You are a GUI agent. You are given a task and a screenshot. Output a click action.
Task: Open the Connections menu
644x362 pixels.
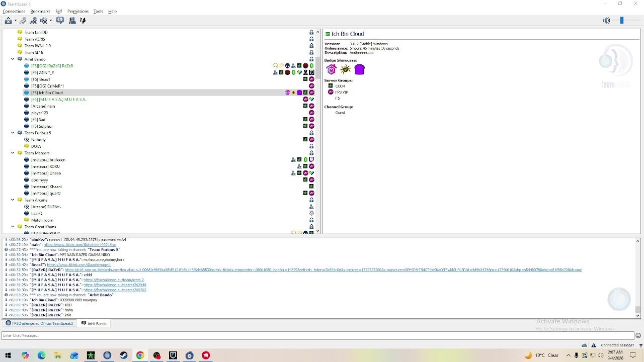[x=14, y=11]
